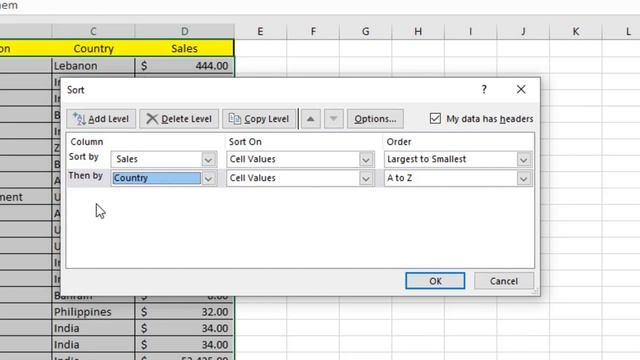This screenshot has width=640, height=360.
Task: Select the Sort by row label
Action: click(84, 157)
